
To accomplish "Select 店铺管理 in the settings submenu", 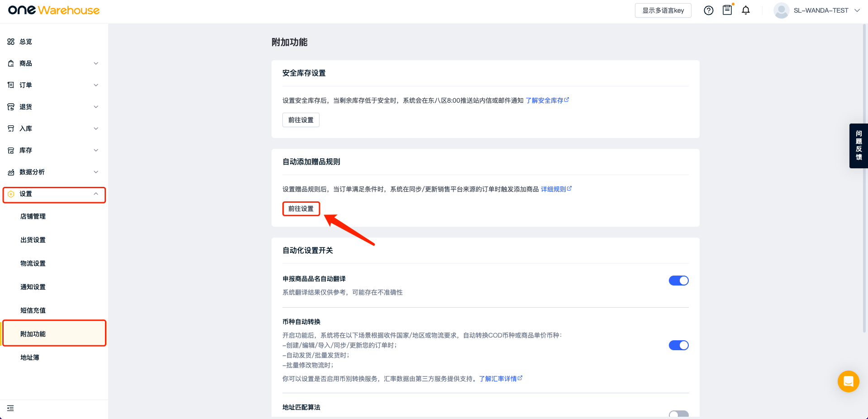I will (33, 216).
